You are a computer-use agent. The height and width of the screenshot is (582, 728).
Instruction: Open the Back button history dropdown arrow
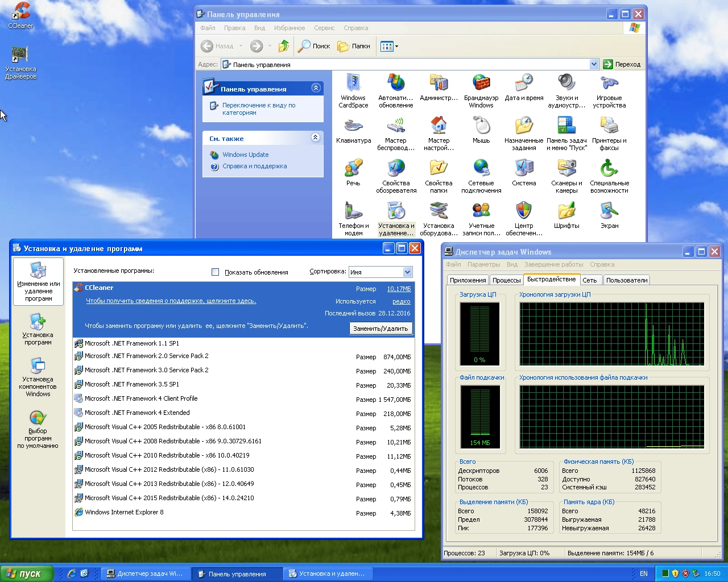241,46
